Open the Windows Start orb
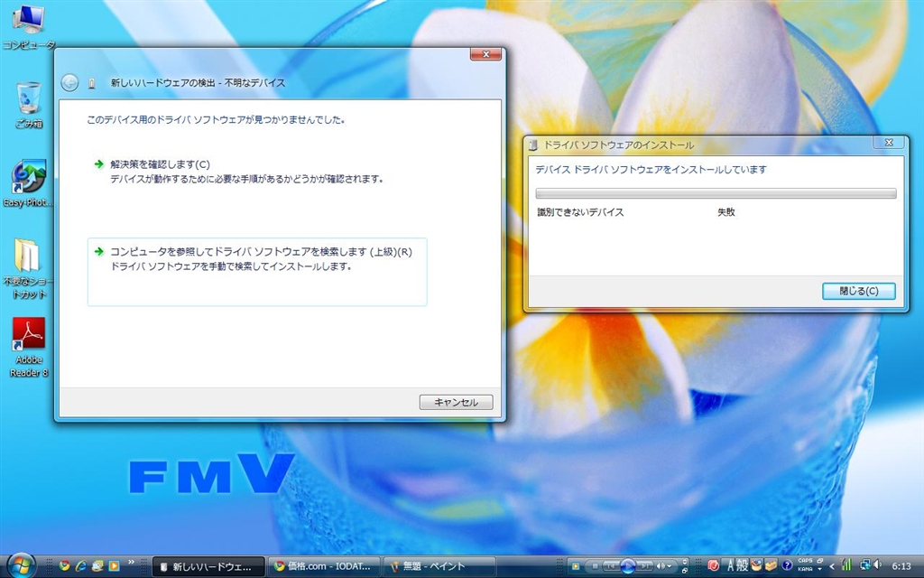This screenshot has width=924, height=578. pos(20,566)
